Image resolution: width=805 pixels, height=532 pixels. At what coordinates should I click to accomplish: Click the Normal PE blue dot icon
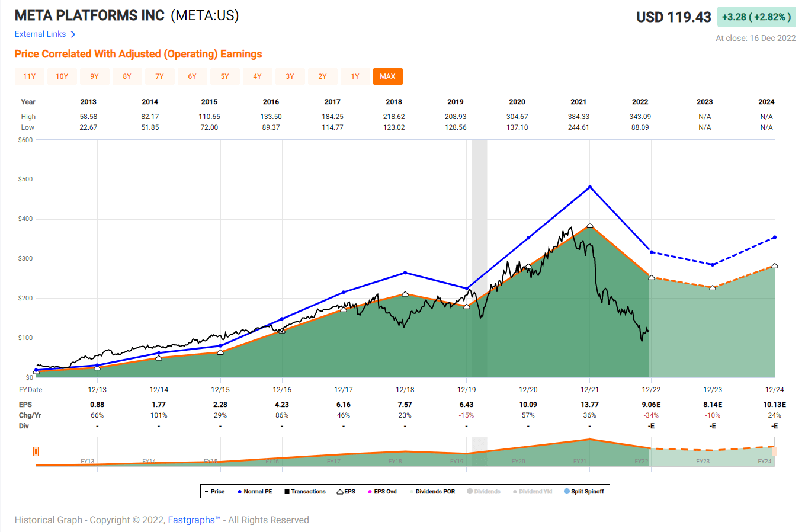239,491
